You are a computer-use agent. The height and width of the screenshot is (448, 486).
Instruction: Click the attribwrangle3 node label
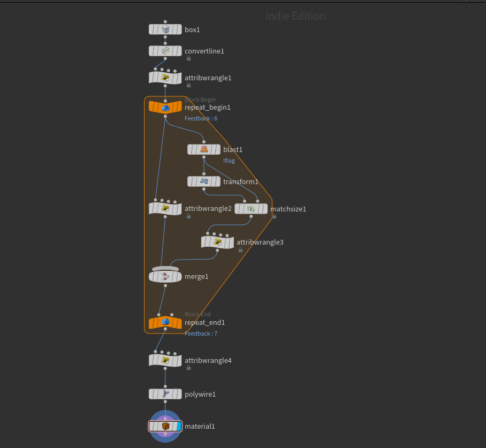260,242
